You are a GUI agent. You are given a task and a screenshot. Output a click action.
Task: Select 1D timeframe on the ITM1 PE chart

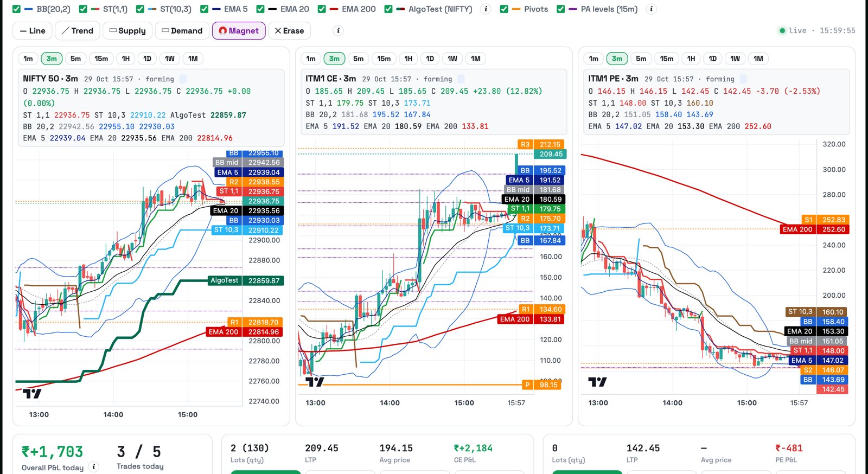(712, 59)
